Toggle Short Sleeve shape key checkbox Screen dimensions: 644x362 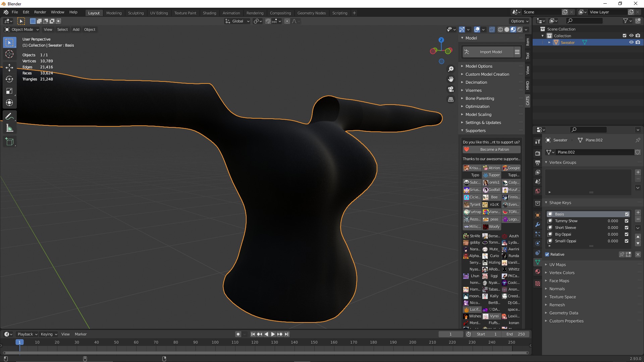click(x=627, y=228)
